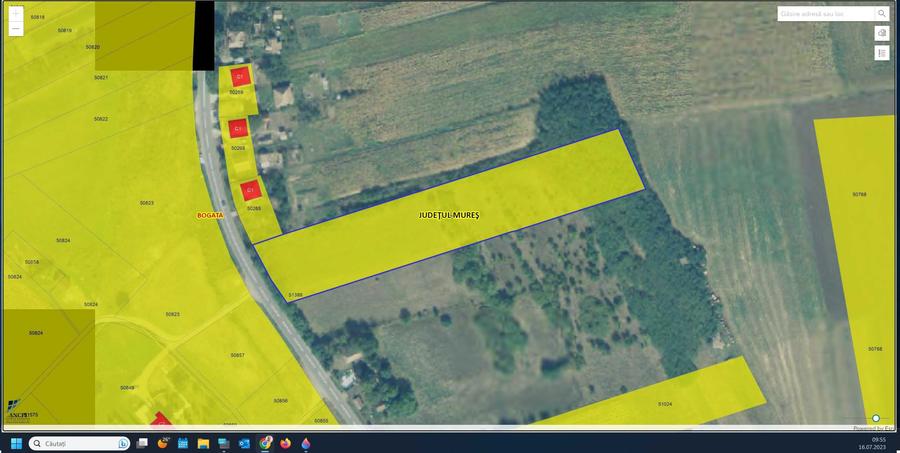The width and height of the screenshot is (900, 453).
Task: Open Firefox from the taskbar
Action: (x=285, y=443)
